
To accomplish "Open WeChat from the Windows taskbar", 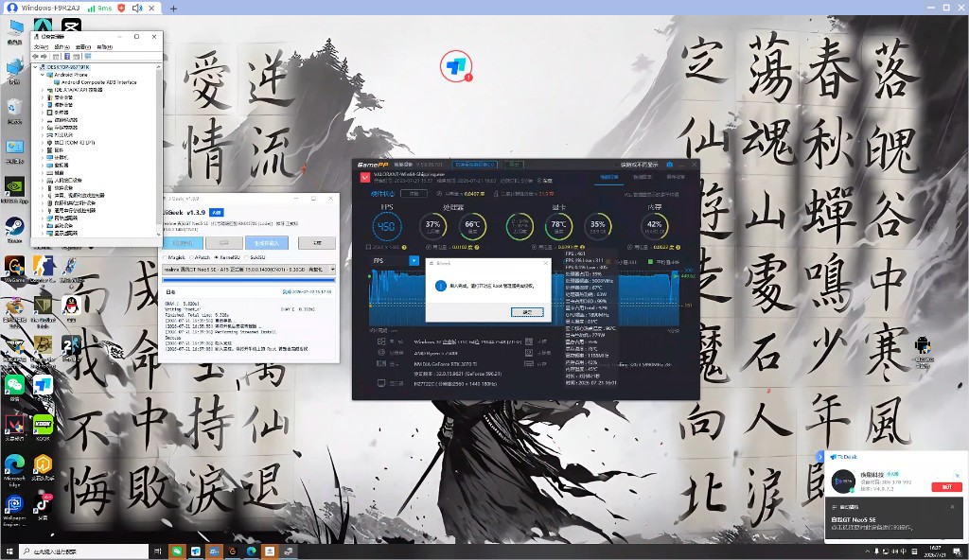I will (x=177, y=551).
